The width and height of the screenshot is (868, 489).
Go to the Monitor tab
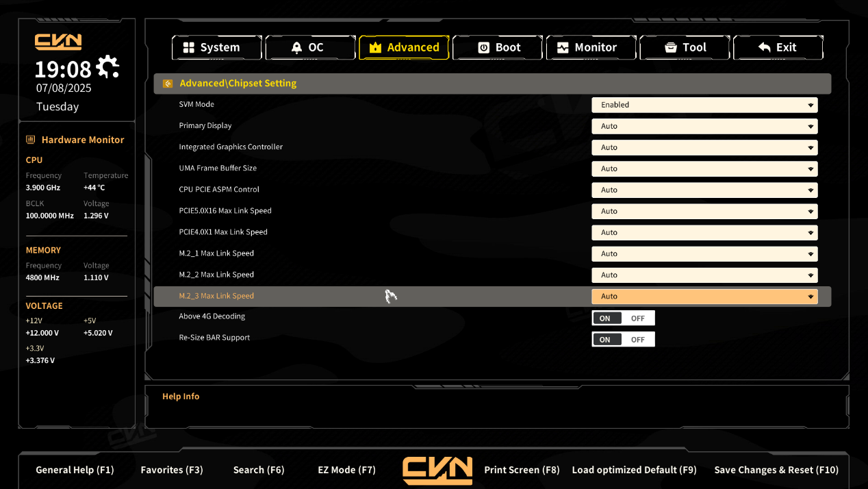591,47
